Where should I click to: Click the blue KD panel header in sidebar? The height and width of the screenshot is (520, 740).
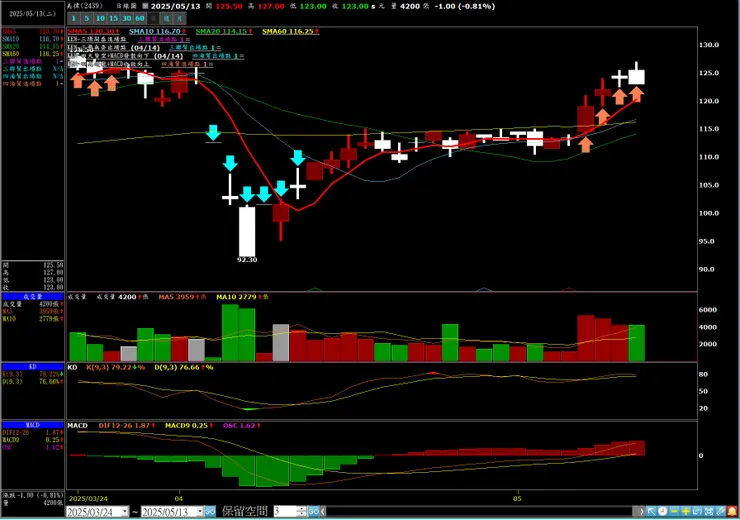[33, 367]
